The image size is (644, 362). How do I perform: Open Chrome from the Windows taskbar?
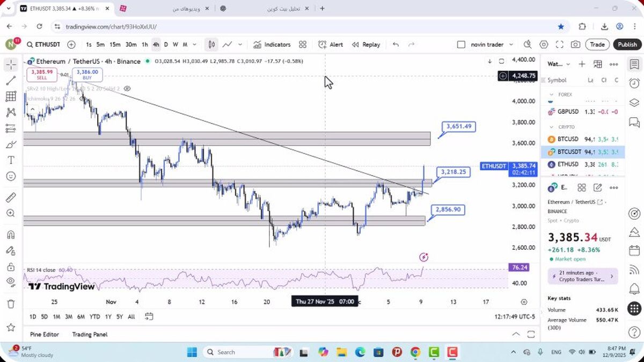point(415,352)
